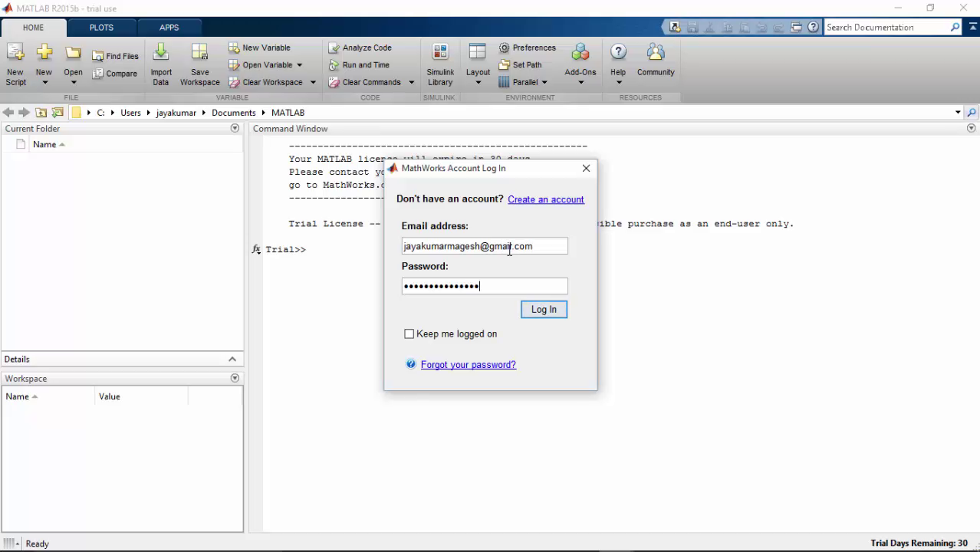Select Users in the folder path

[x=130, y=113]
